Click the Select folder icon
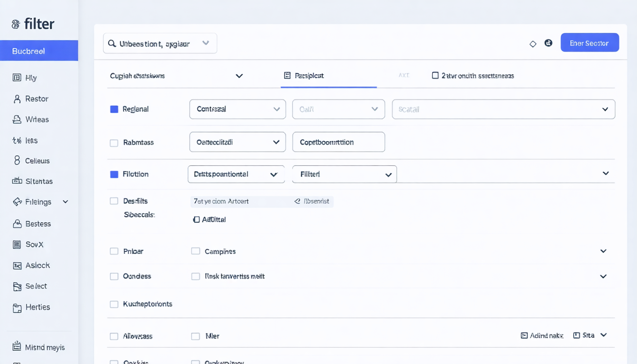 [x=17, y=286]
